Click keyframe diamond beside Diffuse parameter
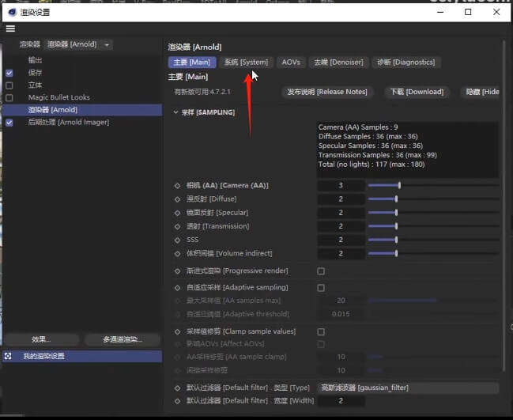 [x=178, y=199]
